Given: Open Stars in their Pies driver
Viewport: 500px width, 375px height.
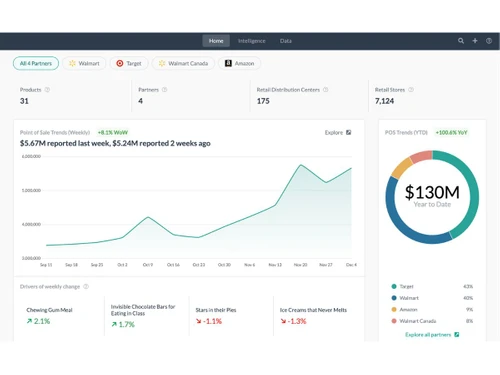Looking at the screenshot, I should 216,310.
